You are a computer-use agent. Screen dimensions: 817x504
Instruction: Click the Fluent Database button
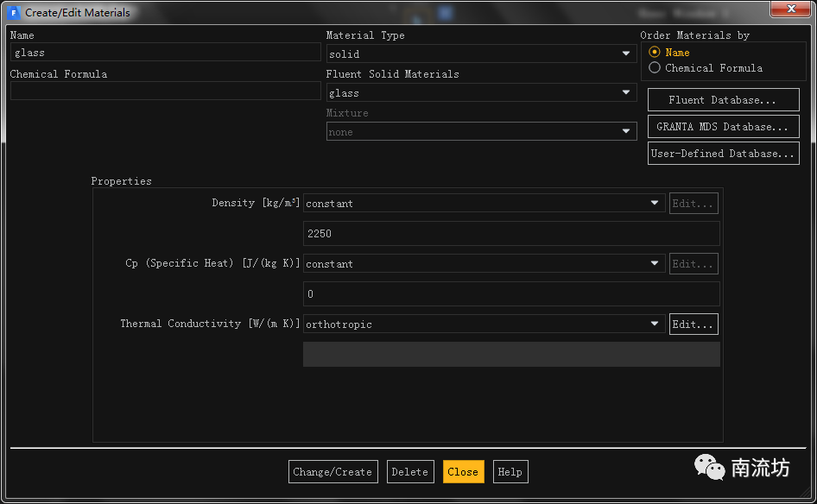[x=723, y=100]
